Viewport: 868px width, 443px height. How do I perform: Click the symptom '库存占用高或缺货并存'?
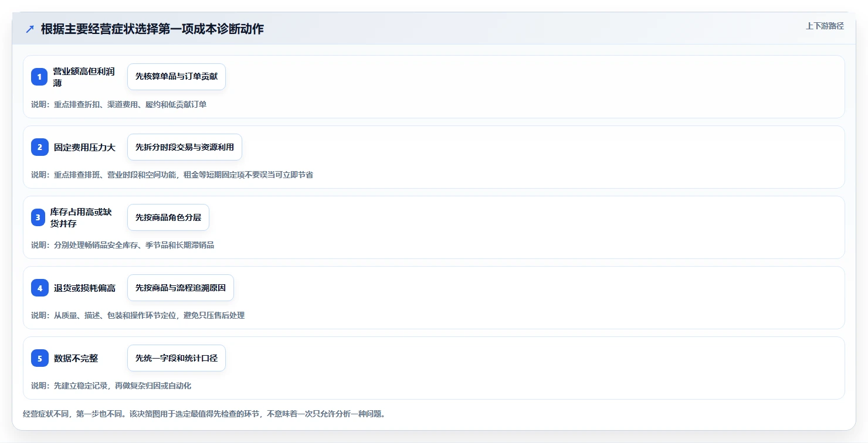click(x=81, y=217)
